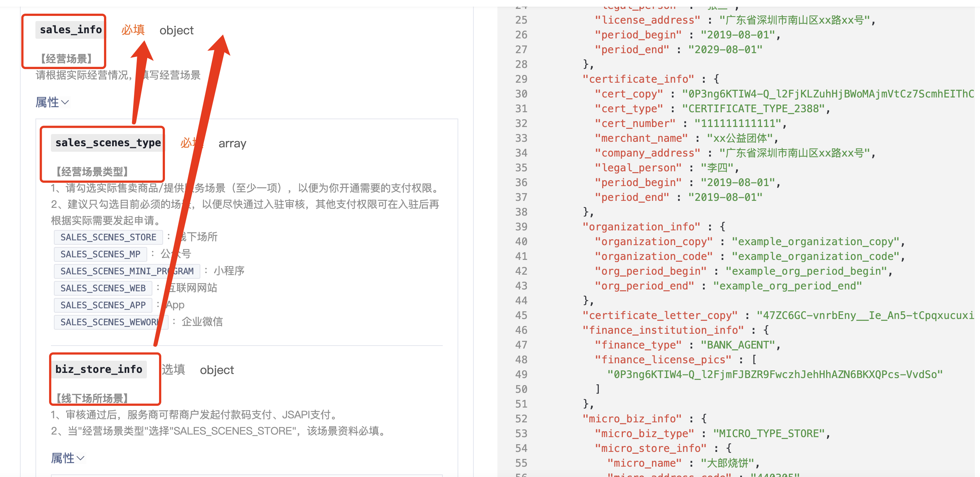Image resolution: width=980 pixels, height=477 pixels.
Task: Select the SALES_SCENES_WEB enum code
Action: click(103, 288)
